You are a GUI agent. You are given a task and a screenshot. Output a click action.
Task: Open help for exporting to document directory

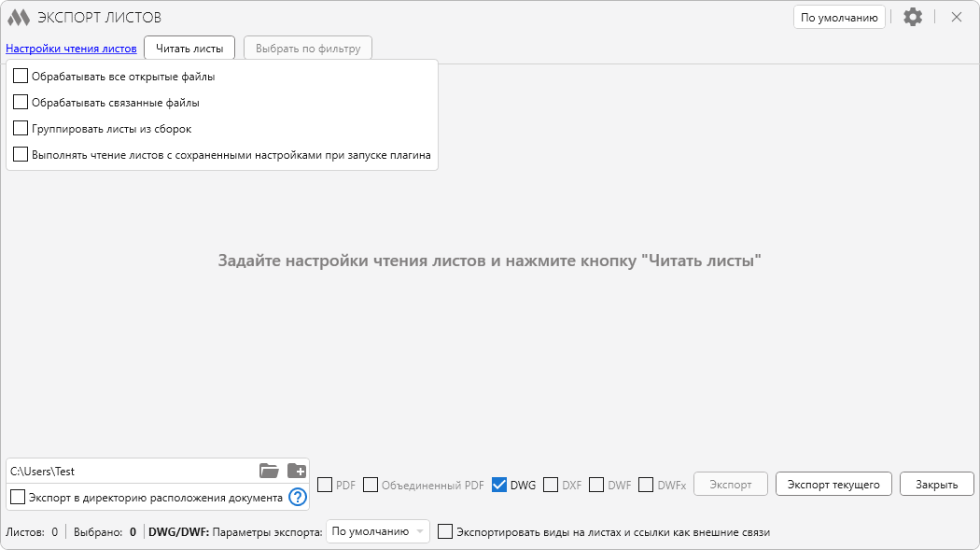pyautogui.click(x=298, y=498)
